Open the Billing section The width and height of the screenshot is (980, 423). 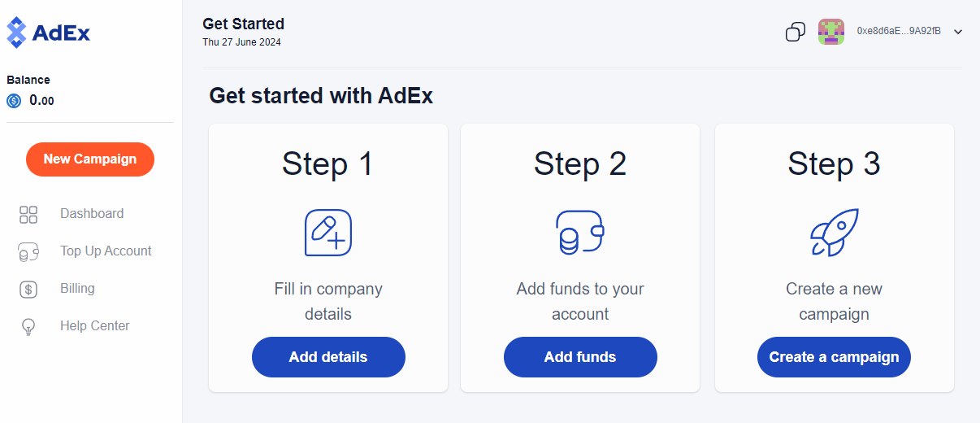77,289
